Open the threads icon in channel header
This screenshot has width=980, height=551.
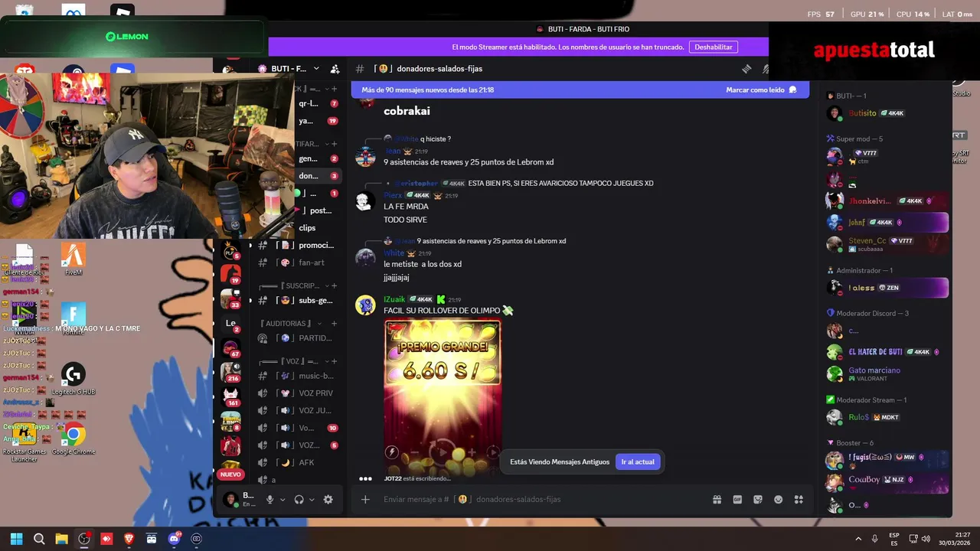point(746,69)
